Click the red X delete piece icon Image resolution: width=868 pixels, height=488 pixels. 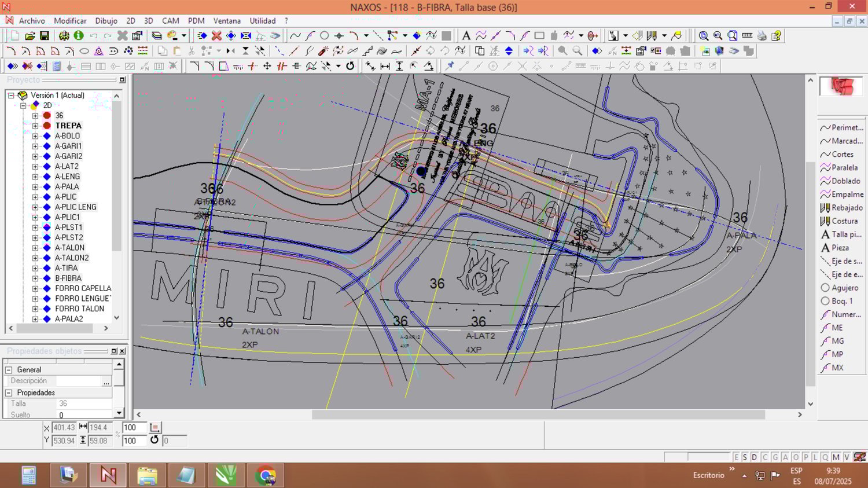(216, 36)
